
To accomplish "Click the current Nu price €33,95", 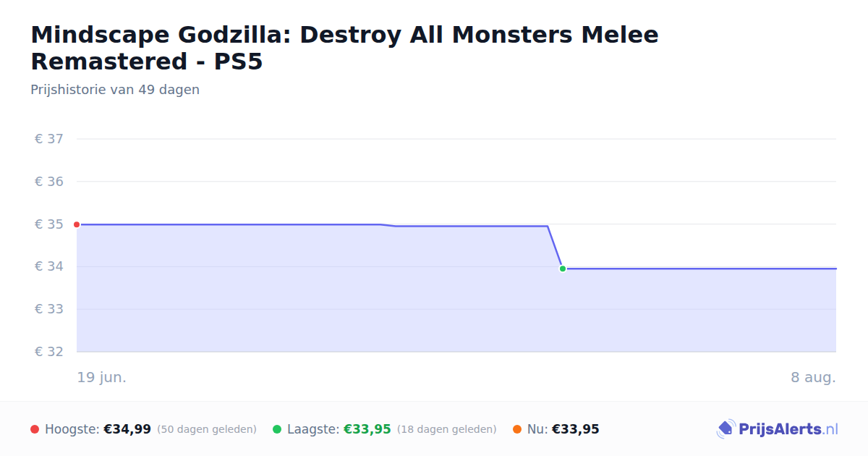I will pyautogui.click(x=576, y=429).
